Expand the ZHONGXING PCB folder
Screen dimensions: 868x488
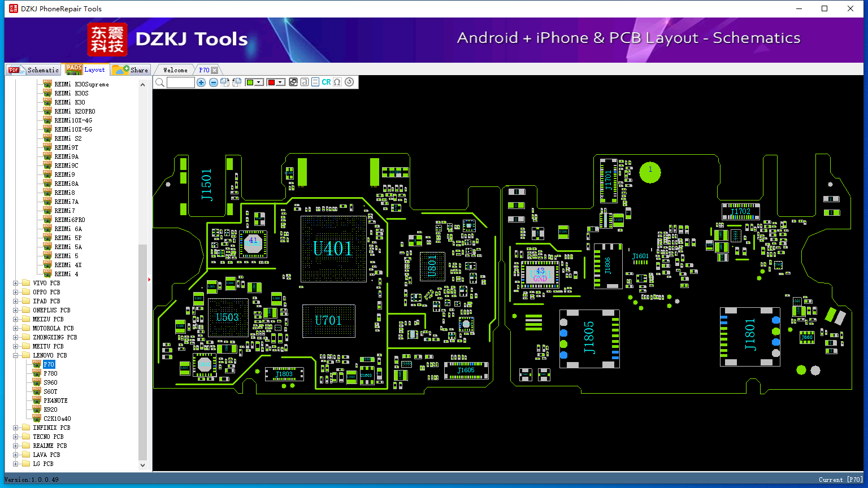coord(16,337)
